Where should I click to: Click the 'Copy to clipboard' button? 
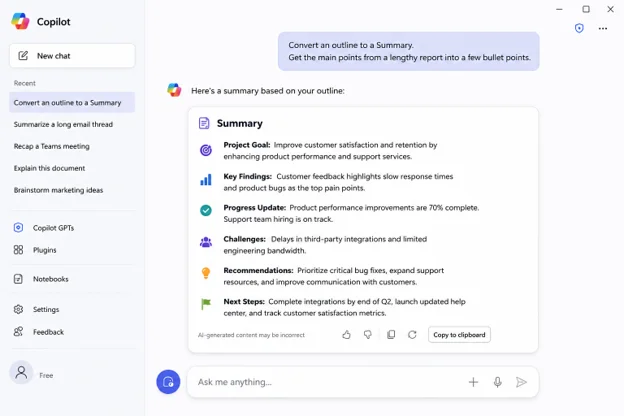pos(459,335)
